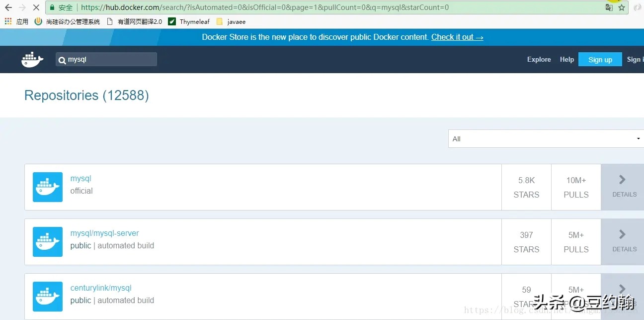Screen dimensions: 644x320
Task: Focus the search field containing mysql
Action: 106,59
